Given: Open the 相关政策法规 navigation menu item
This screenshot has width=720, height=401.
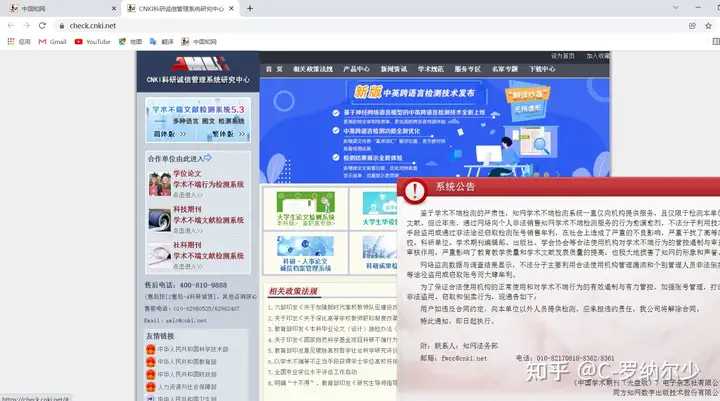Looking at the screenshot, I should [x=313, y=69].
